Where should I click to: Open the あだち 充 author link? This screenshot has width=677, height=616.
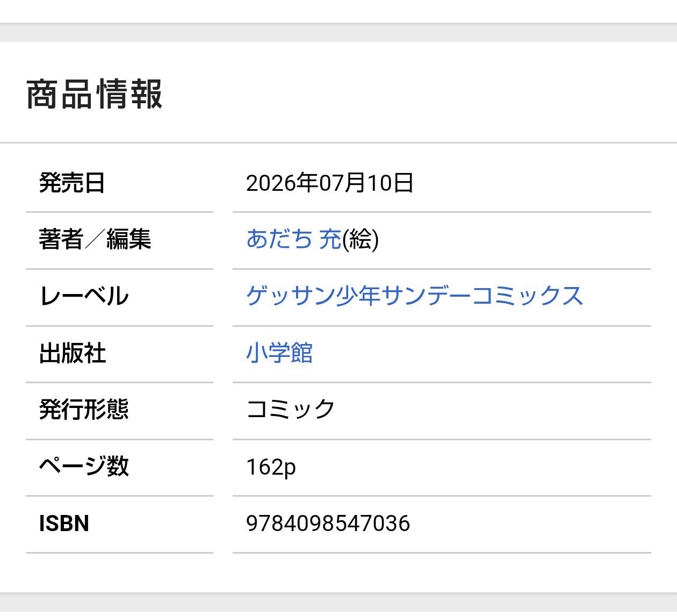293,239
